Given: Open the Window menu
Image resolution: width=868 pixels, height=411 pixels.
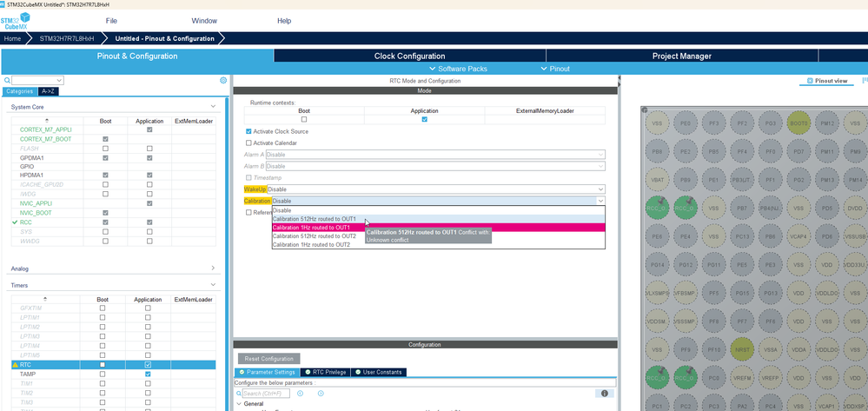Looking at the screenshot, I should [204, 21].
